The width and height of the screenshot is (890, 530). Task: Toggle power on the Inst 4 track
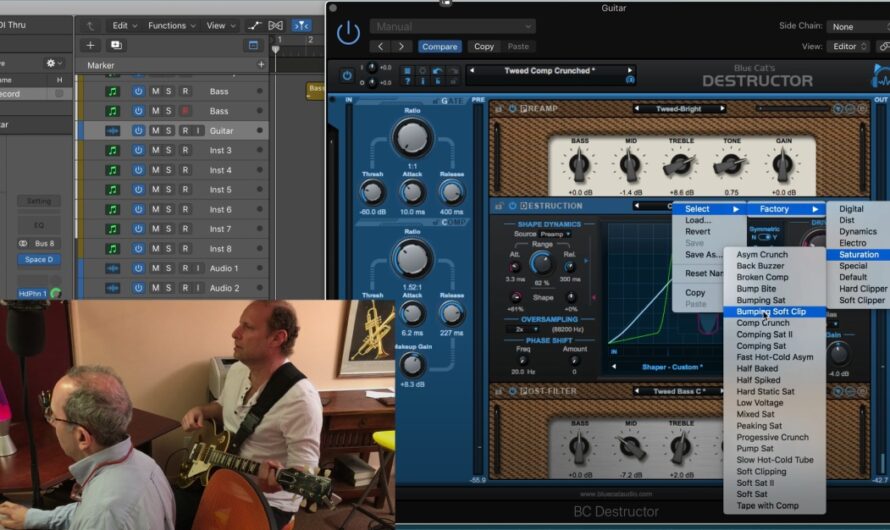point(138,170)
